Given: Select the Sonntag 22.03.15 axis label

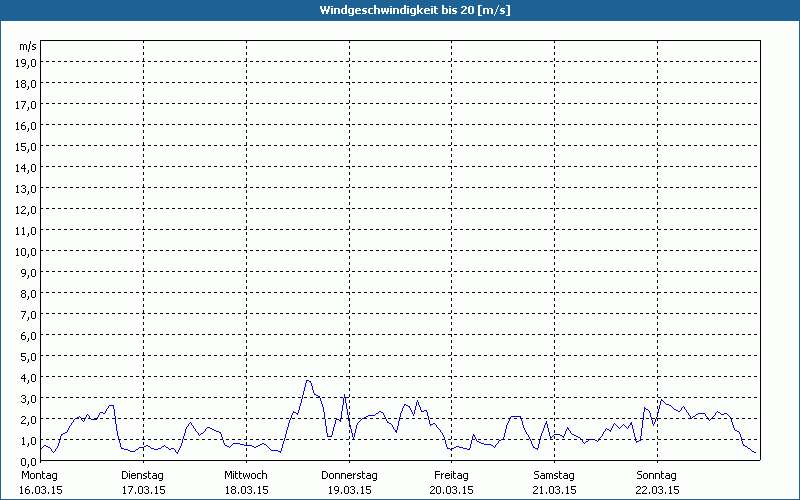Looking at the screenshot, I should pyautogui.click(x=657, y=483).
